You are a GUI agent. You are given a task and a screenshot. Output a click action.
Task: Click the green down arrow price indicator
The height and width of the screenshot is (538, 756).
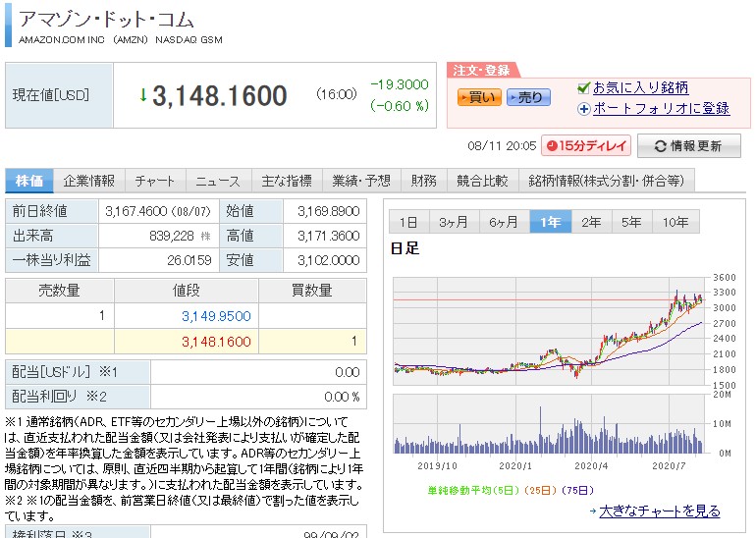(142, 94)
